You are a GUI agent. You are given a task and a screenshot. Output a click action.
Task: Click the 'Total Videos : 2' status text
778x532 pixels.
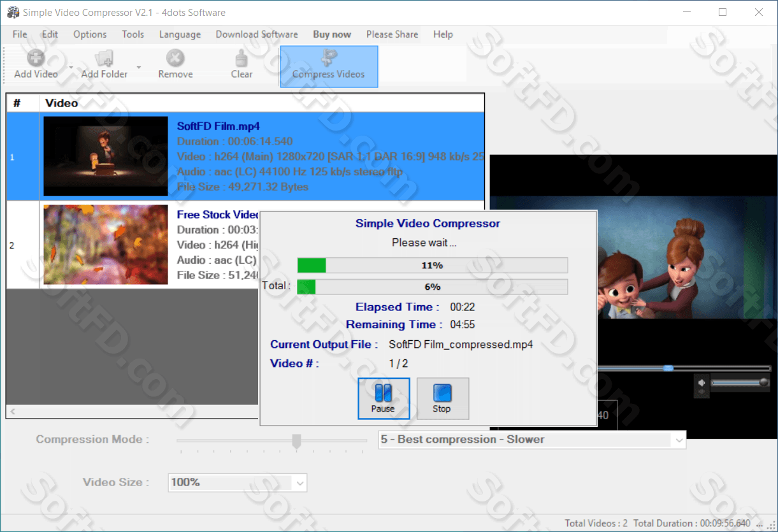[x=596, y=524]
